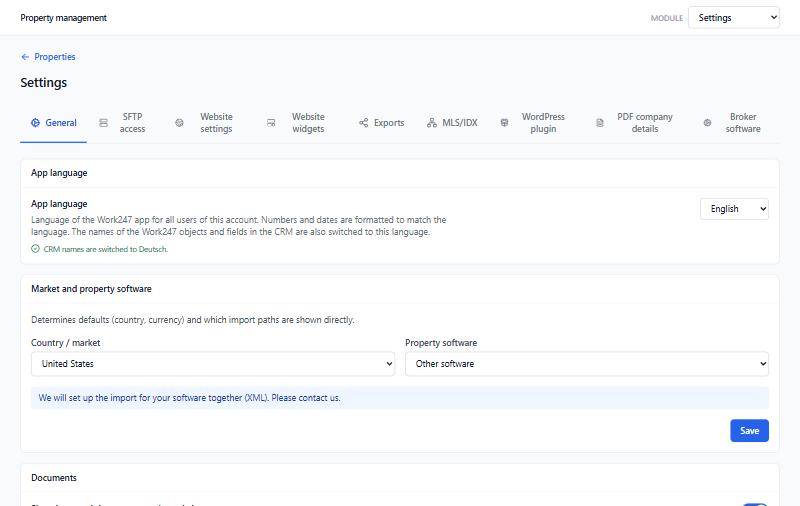This screenshot has width=800, height=506.
Task: Go back via the Properties link
Action: [x=55, y=57]
